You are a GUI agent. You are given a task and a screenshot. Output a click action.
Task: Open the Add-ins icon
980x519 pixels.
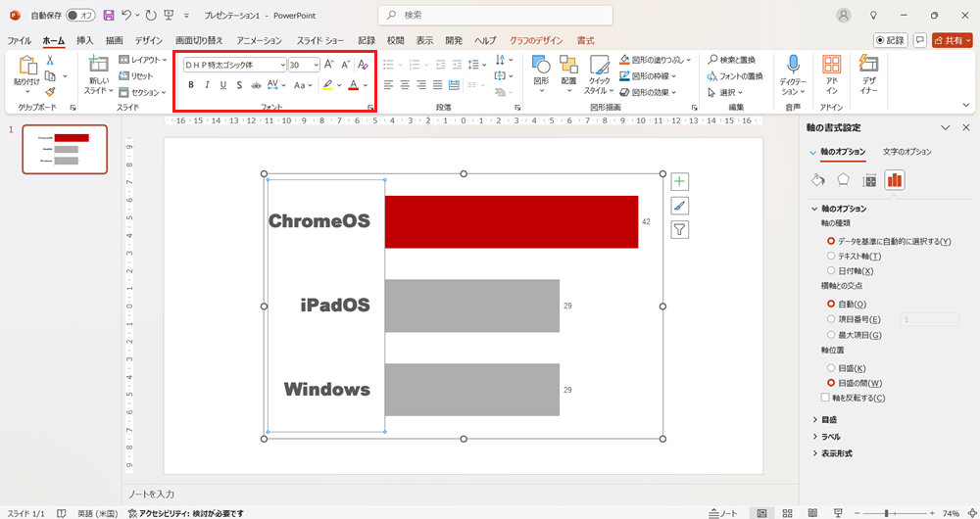831,65
